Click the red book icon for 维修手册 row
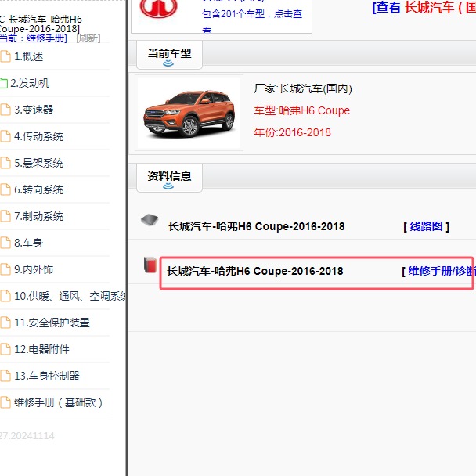 pos(150,265)
